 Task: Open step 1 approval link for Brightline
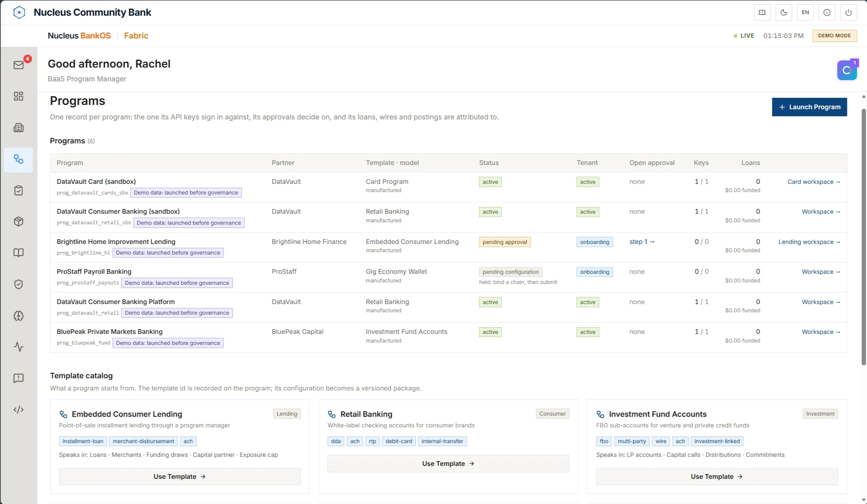click(x=642, y=242)
